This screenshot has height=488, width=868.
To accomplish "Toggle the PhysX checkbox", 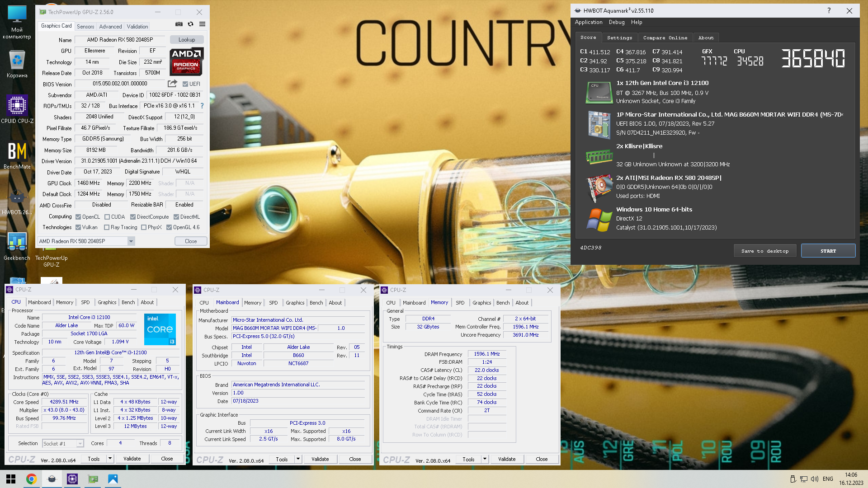I will [144, 227].
